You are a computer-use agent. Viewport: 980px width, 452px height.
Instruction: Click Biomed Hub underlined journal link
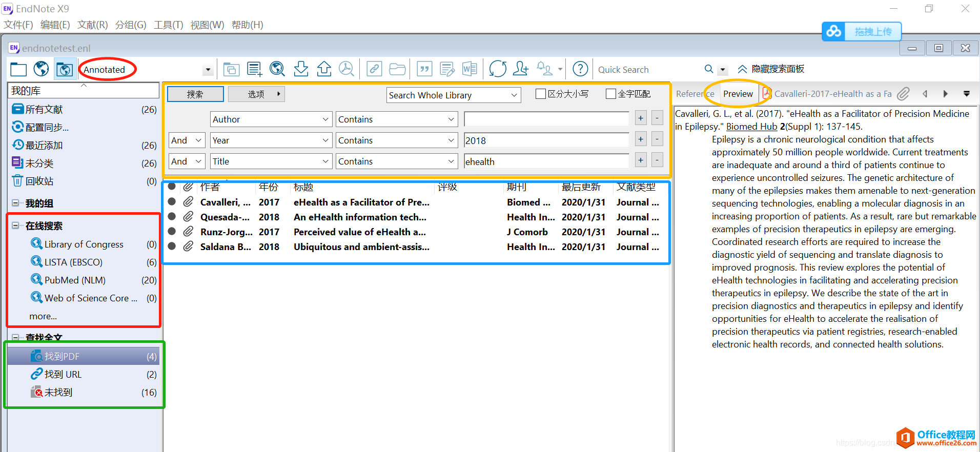tap(752, 127)
